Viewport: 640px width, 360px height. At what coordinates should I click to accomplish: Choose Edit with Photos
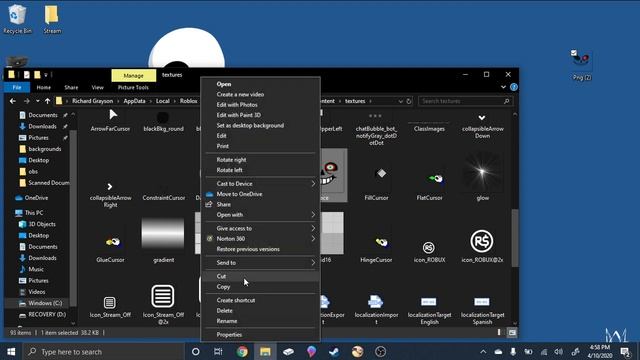237,105
